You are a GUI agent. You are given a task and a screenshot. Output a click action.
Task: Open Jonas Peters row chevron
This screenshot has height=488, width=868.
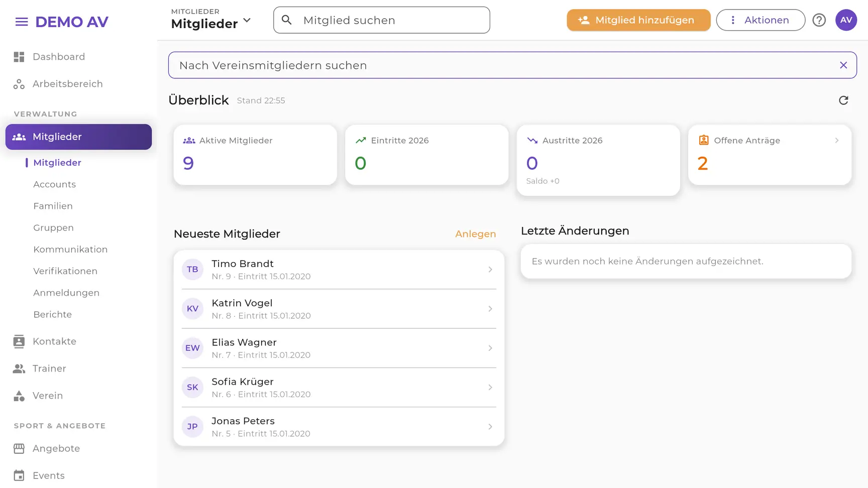(x=490, y=427)
